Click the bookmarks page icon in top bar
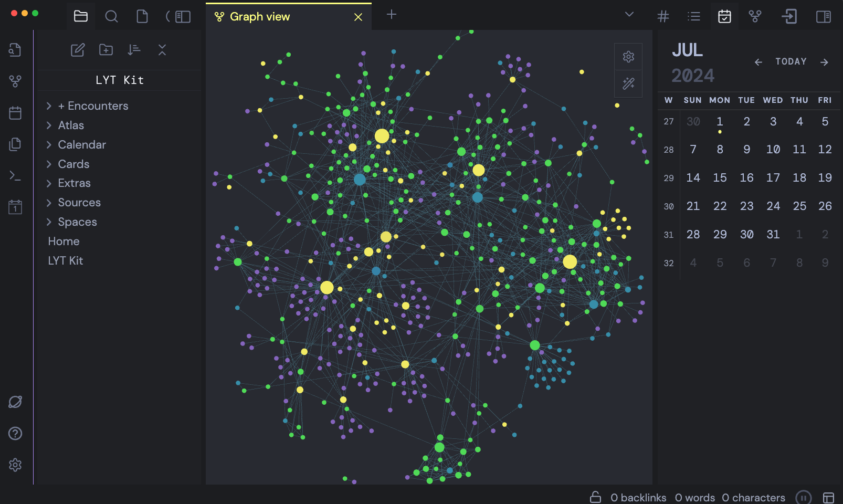The height and width of the screenshot is (504, 843). tap(142, 16)
